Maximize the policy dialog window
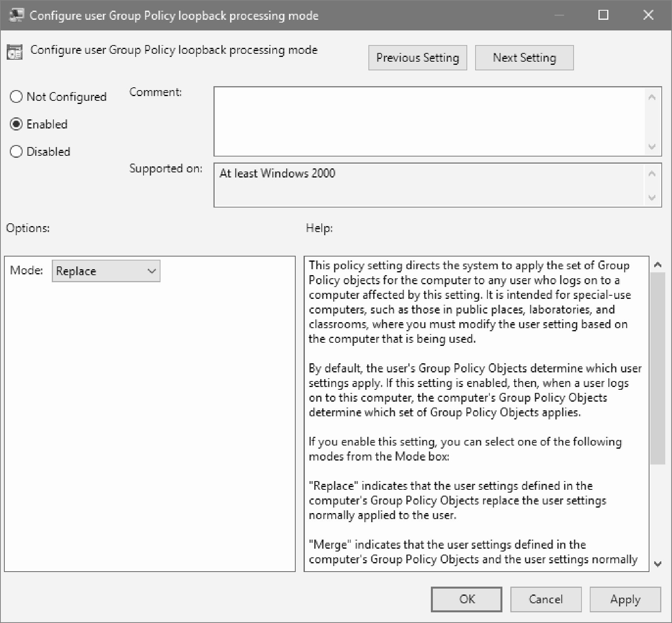Image resolution: width=672 pixels, height=623 pixels. [603, 15]
